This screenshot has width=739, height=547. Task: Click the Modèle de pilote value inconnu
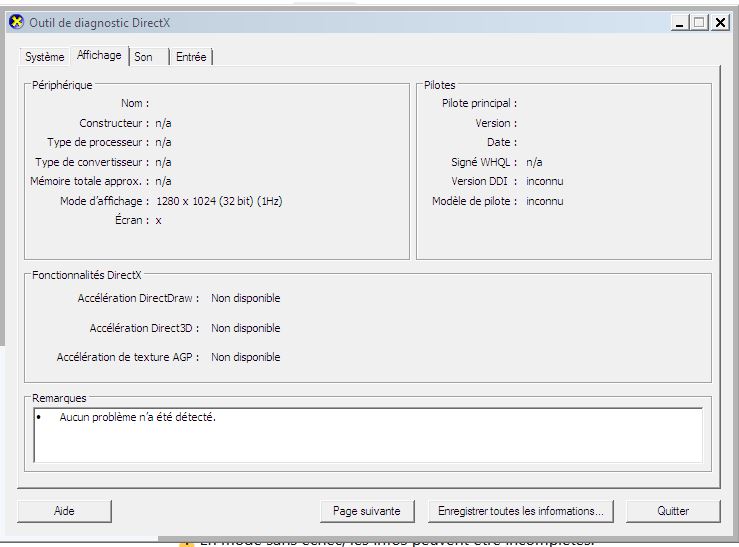click(x=544, y=201)
